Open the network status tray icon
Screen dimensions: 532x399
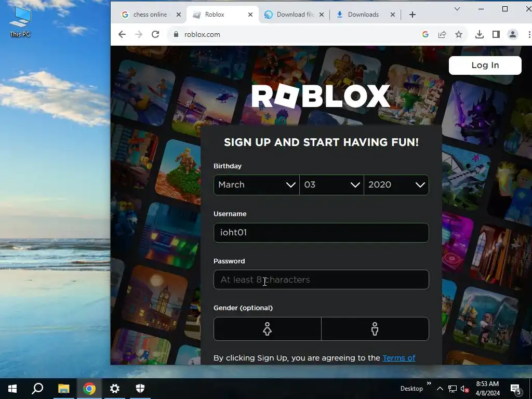(453, 389)
